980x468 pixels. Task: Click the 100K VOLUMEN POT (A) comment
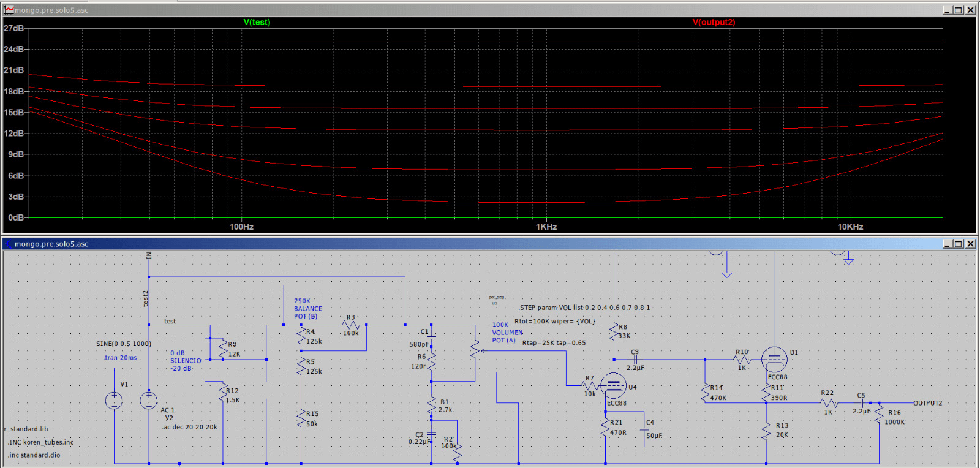click(508, 333)
